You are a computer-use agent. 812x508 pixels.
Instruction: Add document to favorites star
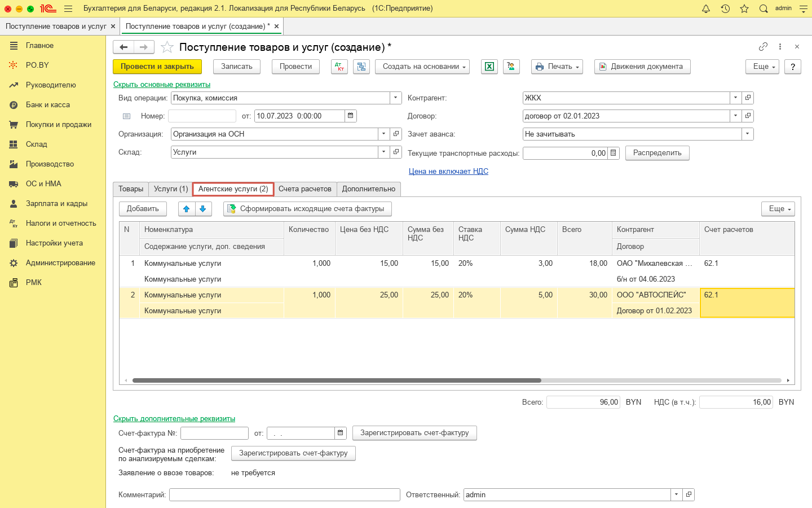(x=167, y=47)
